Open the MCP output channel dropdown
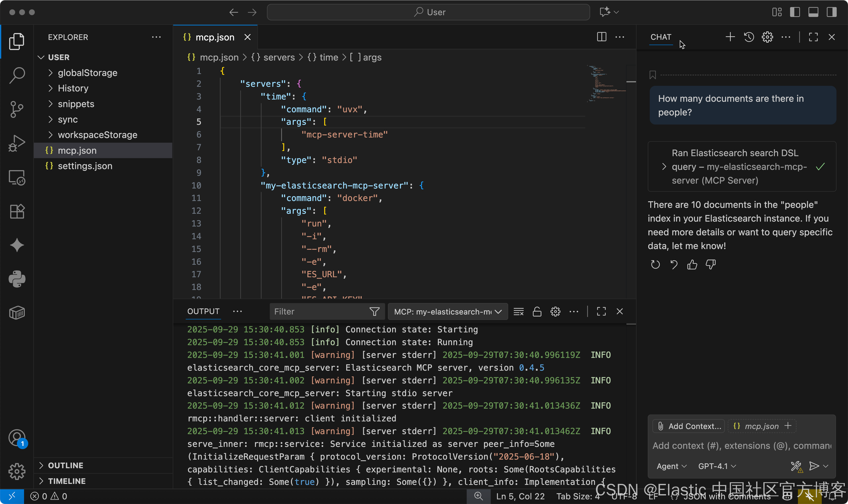The height and width of the screenshot is (504, 848). click(448, 311)
